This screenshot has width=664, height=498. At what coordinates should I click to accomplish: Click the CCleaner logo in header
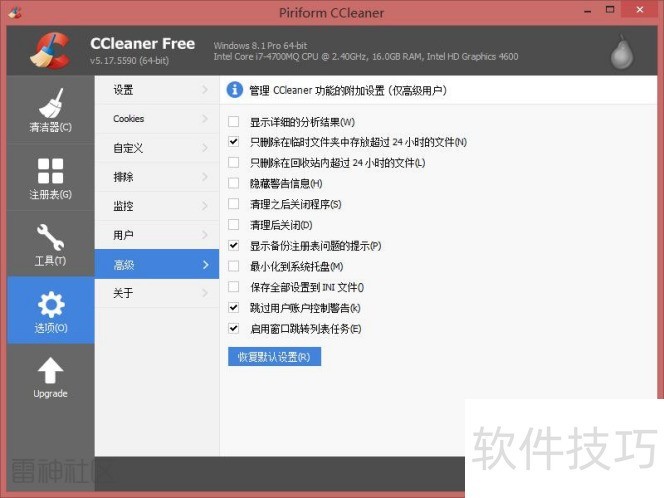(x=50, y=51)
